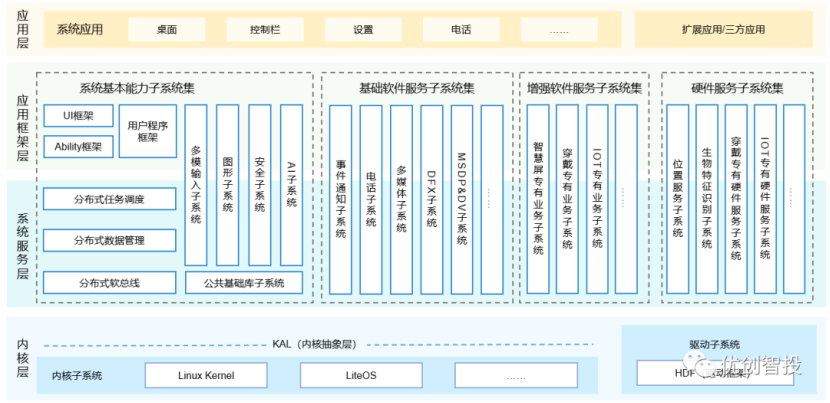
Task: Select the UI框架 box
Action: [78, 116]
